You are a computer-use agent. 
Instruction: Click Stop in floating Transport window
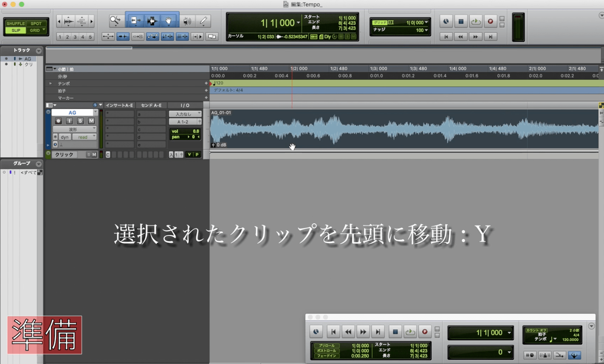point(395,332)
